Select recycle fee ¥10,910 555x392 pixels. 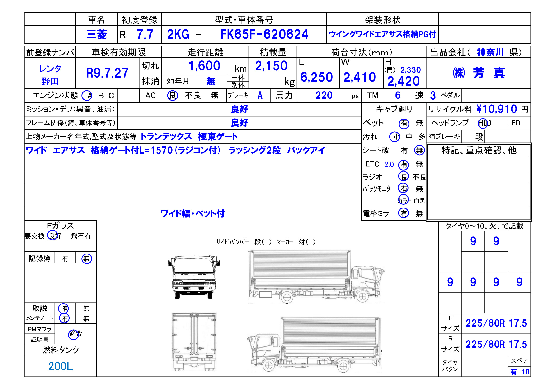[497, 109]
